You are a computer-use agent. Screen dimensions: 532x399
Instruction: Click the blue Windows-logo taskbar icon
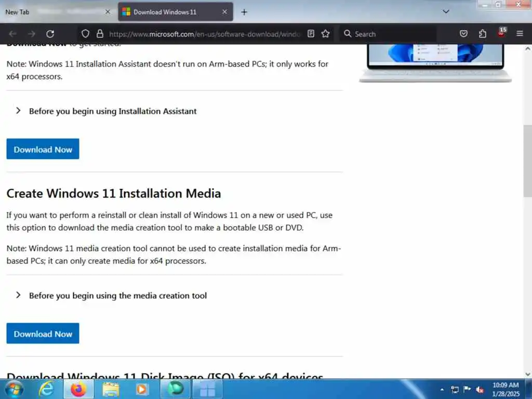pyautogui.click(x=207, y=389)
